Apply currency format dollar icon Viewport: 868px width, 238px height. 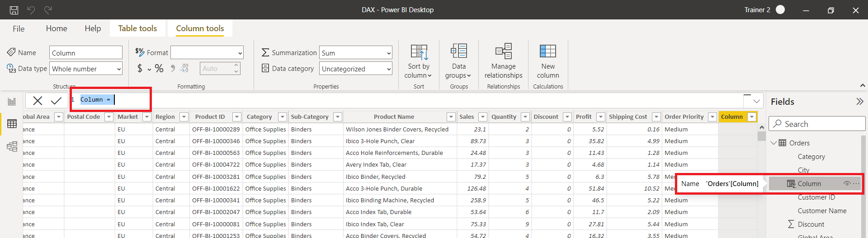(x=140, y=68)
